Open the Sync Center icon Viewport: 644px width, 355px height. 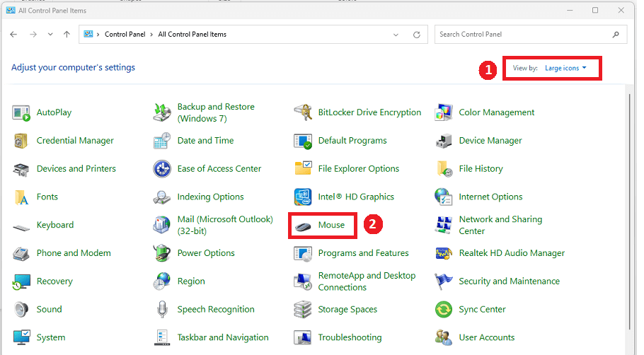click(x=444, y=310)
